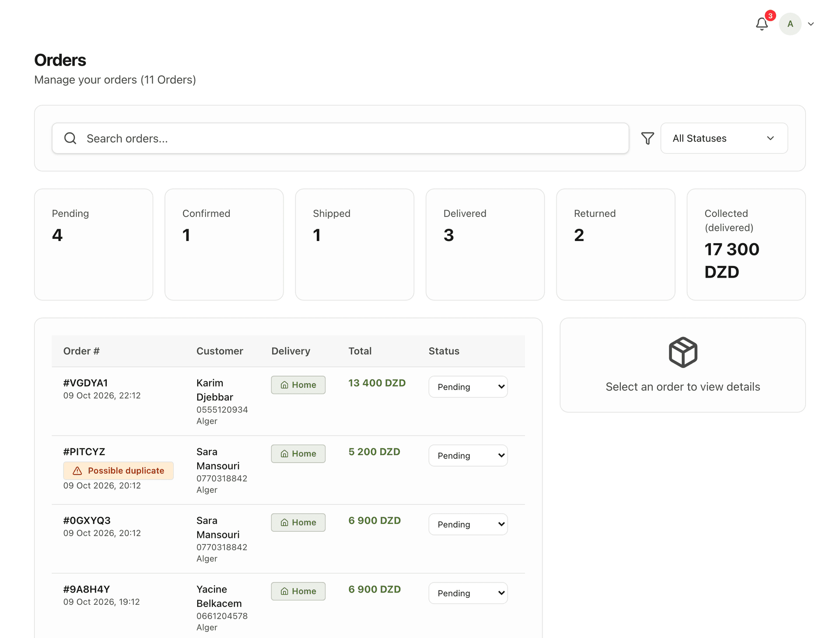Image resolution: width=840 pixels, height=638 pixels.
Task: Change status dropdown for order #9A8H4Y
Action: [x=468, y=593]
